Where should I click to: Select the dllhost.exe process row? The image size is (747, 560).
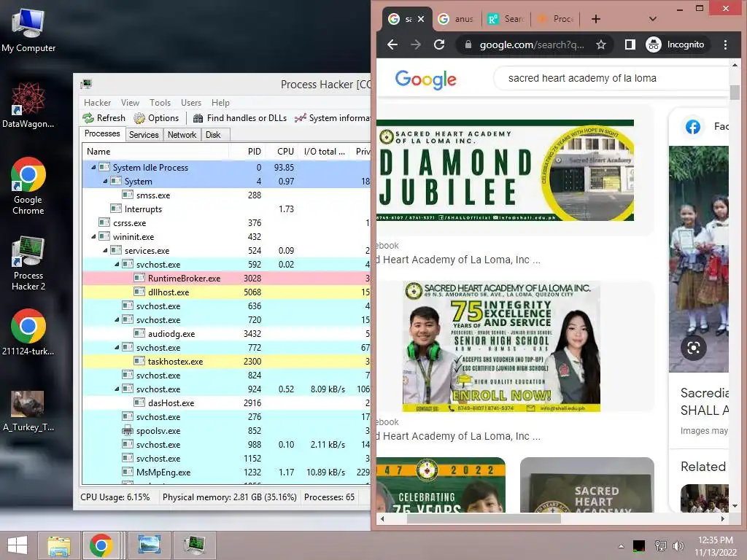click(x=226, y=292)
